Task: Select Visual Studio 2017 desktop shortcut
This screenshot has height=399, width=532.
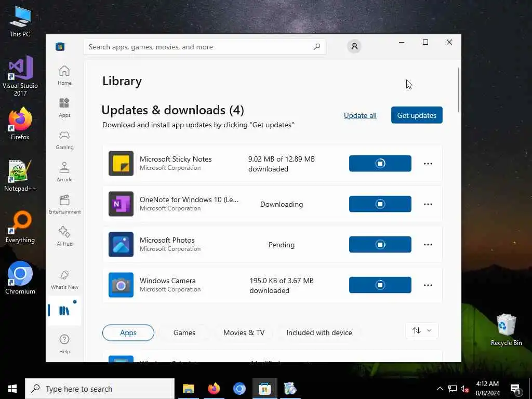Action: pyautogui.click(x=20, y=76)
